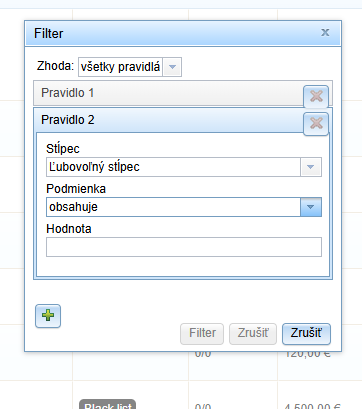Open the Zhoda dropdown arrow
The image size is (362, 409).
pos(172,67)
